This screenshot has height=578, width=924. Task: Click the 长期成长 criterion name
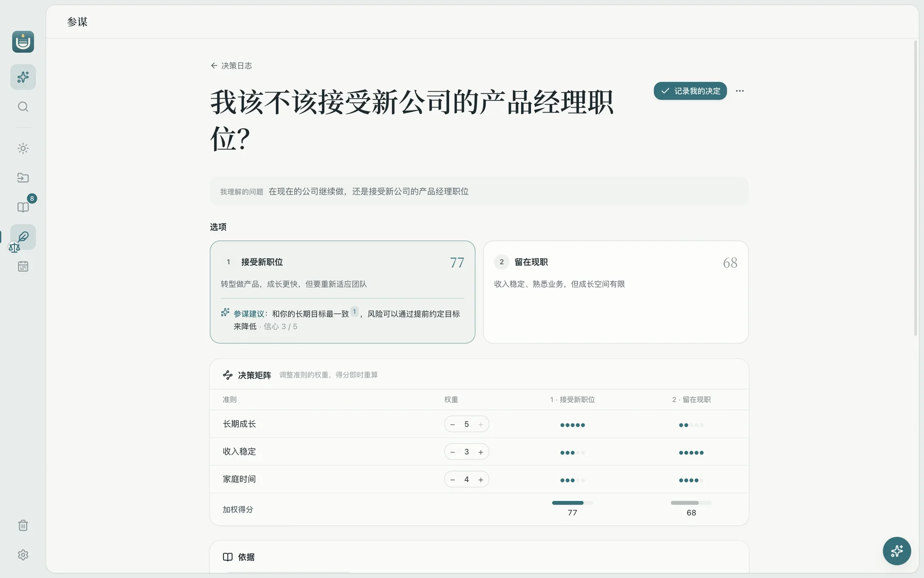pyautogui.click(x=239, y=424)
